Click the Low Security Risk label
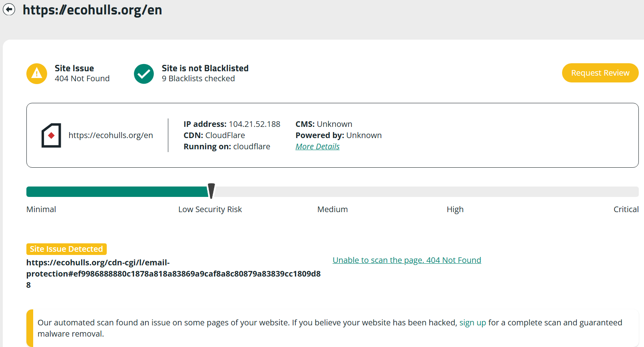The height and width of the screenshot is (347, 644). (210, 209)
